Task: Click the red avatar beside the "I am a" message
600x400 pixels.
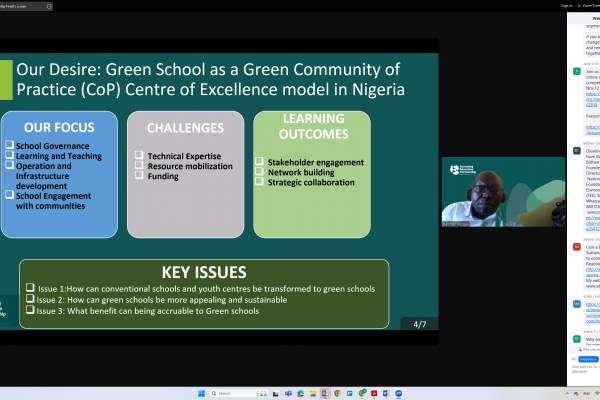Action: click(576, 245)
